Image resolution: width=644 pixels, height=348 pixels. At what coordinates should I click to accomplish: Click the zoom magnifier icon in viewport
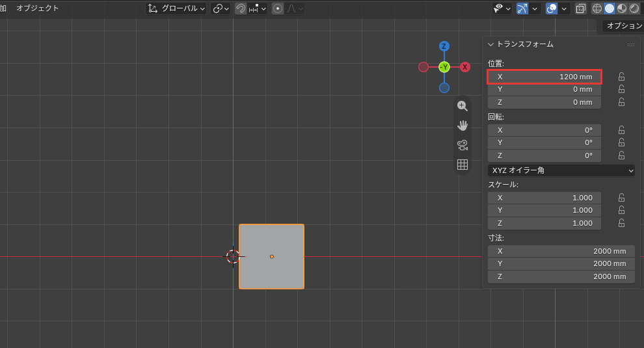click(463, 106)
